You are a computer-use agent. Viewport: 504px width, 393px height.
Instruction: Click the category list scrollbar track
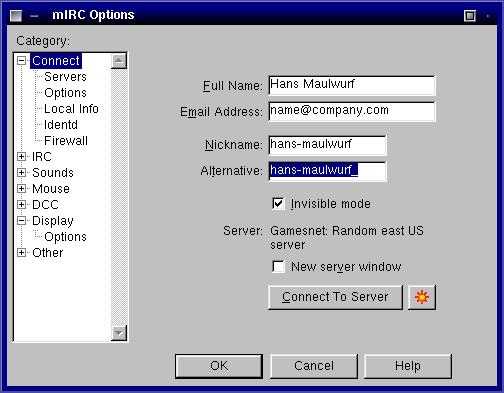pos(119,197)
